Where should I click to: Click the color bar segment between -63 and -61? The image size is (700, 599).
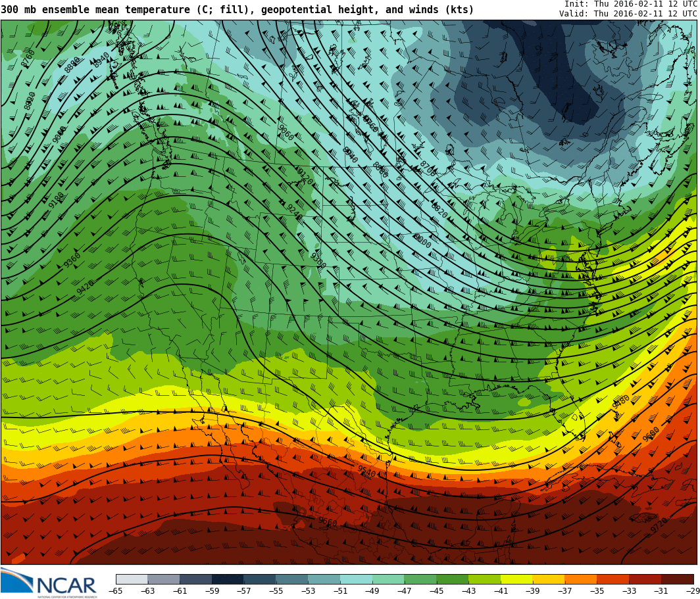(x=164, y=579)
